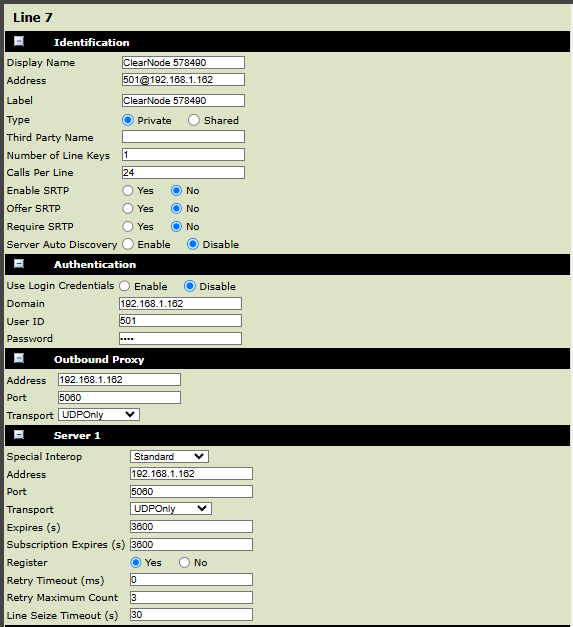Viewport: 573px width, 627px height.
Task: Click the Subscription Expires (s) field
Action: click(x=191, y=544)
